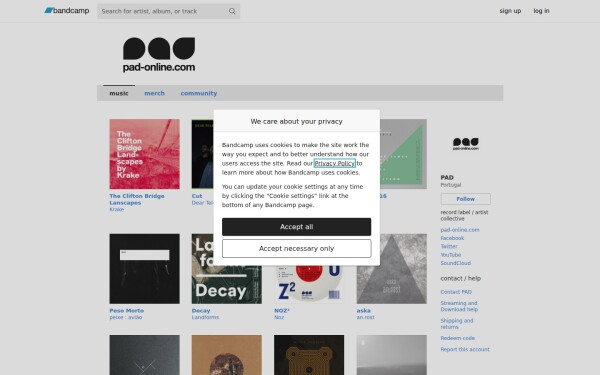This screenshot has width=600, height=375.
Task: Click the pad-online.com header banner
Action: (x=159, y=55)
